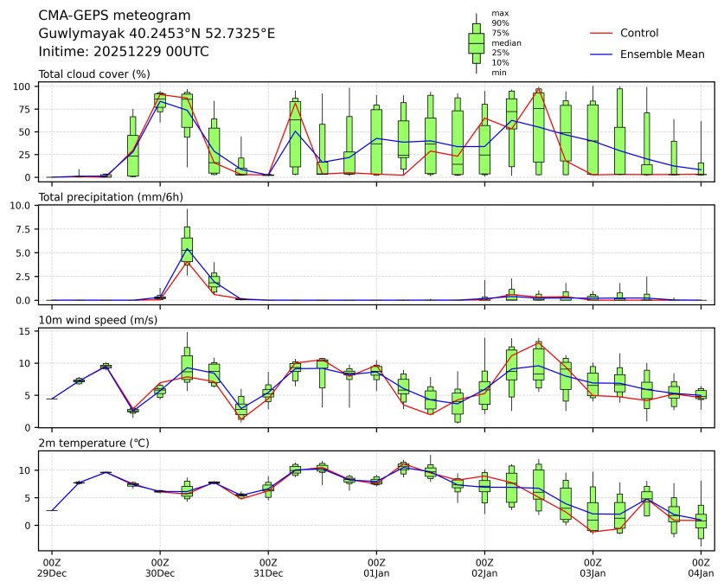Click the red Control legend line
724x588 pixels.
point(600,33)
